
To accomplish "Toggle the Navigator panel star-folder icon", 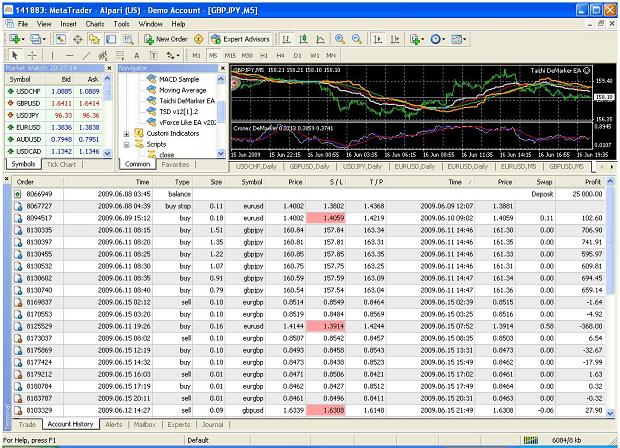I will [x=94, y=39].
